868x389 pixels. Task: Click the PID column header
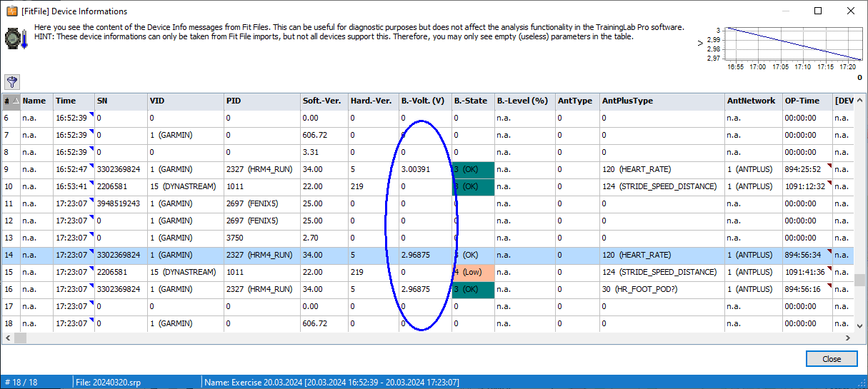pos(262,101)
